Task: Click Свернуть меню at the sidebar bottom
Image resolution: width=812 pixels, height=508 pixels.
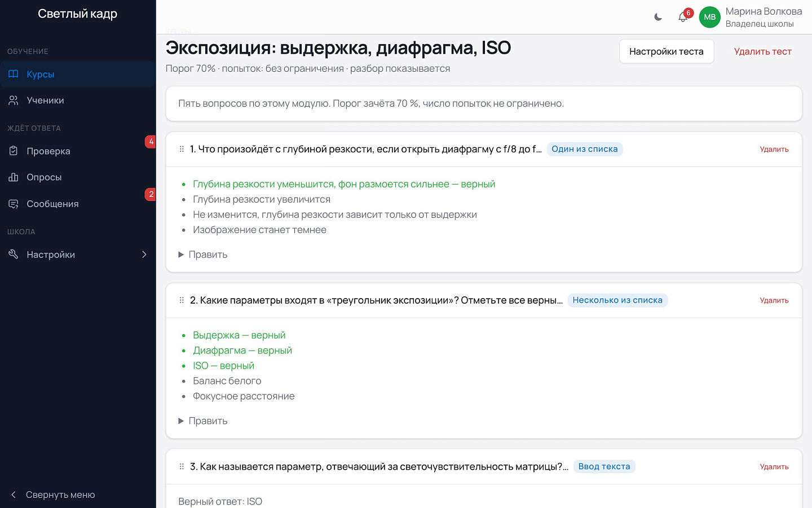Action: (x=60, y=495)
